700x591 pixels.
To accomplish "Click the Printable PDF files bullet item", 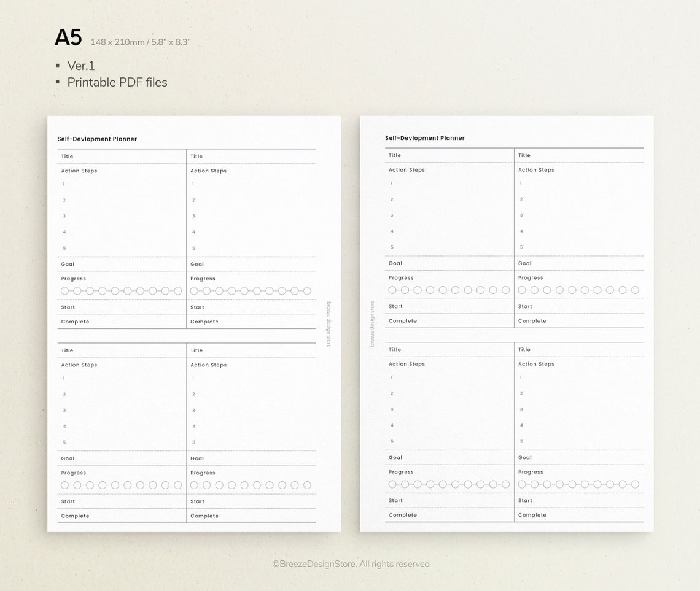I will (x=117, y=82).
